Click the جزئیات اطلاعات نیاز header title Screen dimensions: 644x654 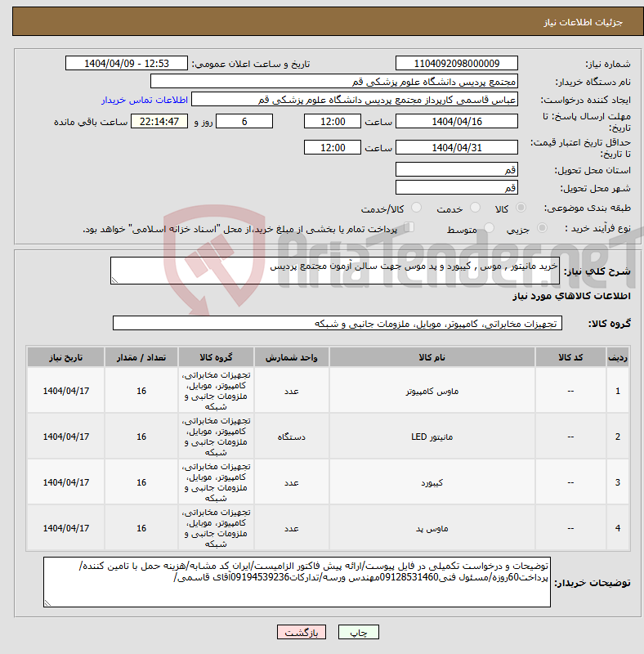[x=583, y=22]
